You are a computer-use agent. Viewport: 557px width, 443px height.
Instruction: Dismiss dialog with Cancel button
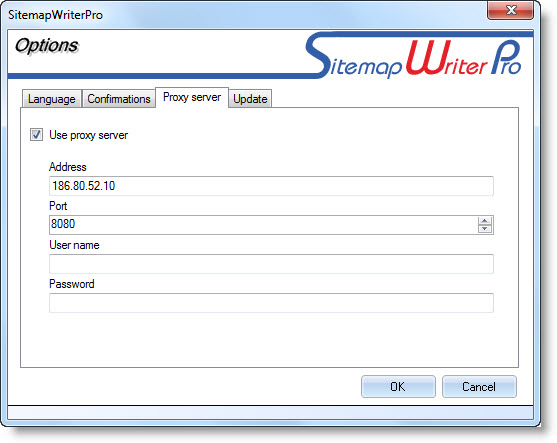pyautogui.click(x=479, y=387)
